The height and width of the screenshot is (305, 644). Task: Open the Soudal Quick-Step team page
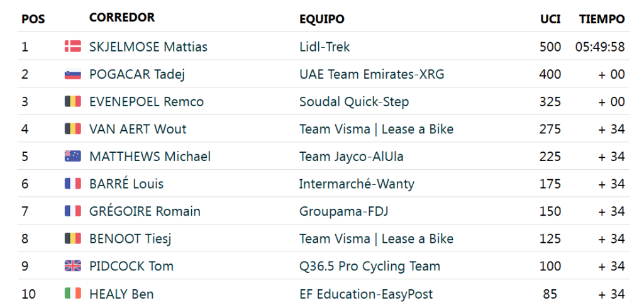pyautogui.click(x=354, y=101)
